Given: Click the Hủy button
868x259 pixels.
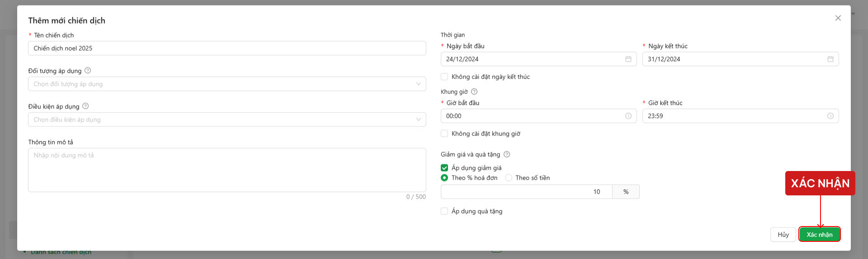Looking at the screenshot, I should tap(783, 235).
